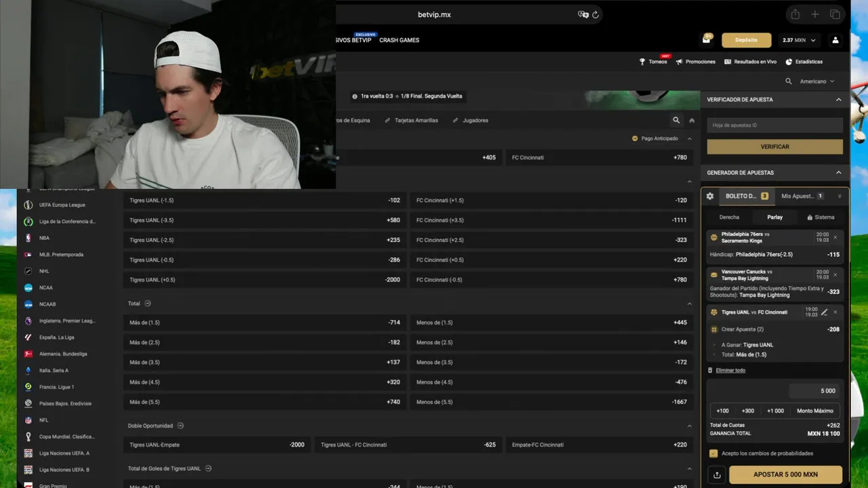Screen dimensions: 868x488
Task: Open the Americano odds format dropdown
Action: coord(817,81)
